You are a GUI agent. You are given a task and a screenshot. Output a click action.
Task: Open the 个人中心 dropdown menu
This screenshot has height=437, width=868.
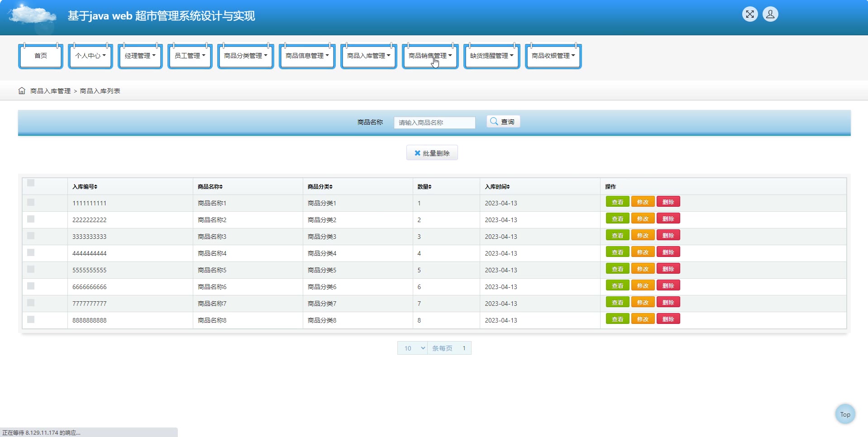point(90,56)
